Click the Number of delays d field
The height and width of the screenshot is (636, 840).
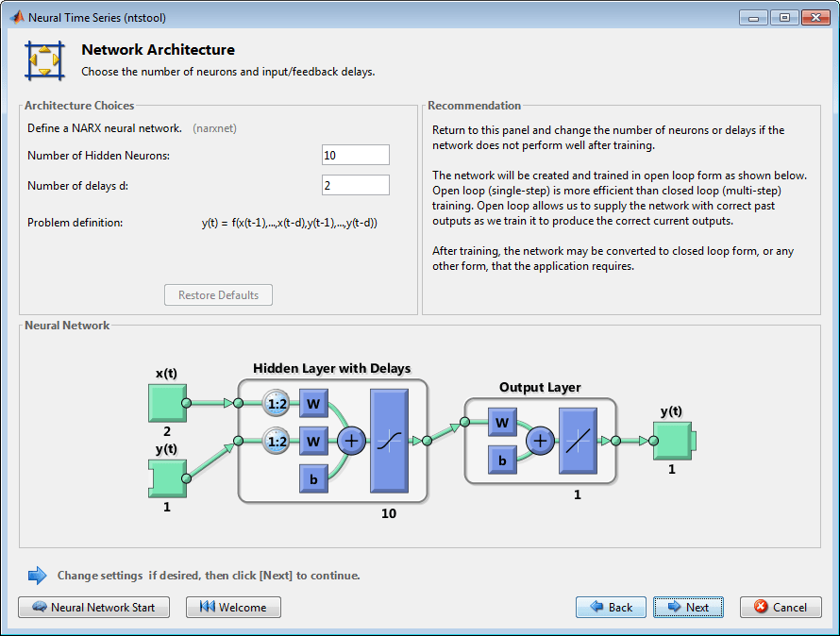(x=356, y=185)
